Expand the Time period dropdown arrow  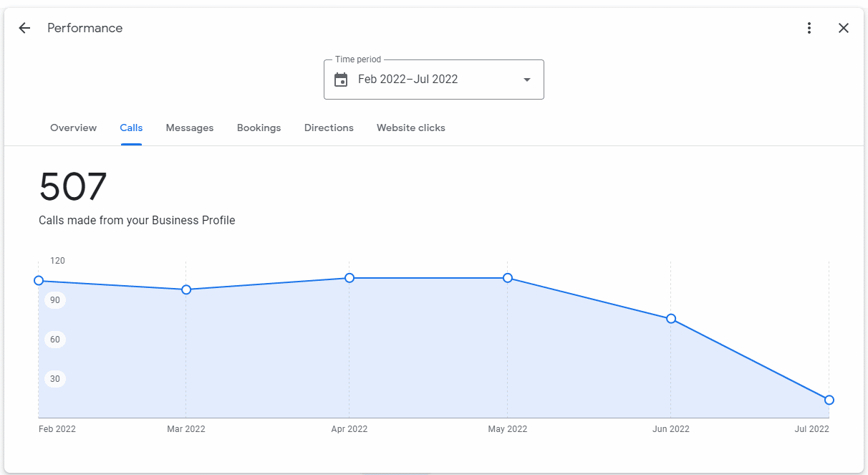tap(527, 80)
